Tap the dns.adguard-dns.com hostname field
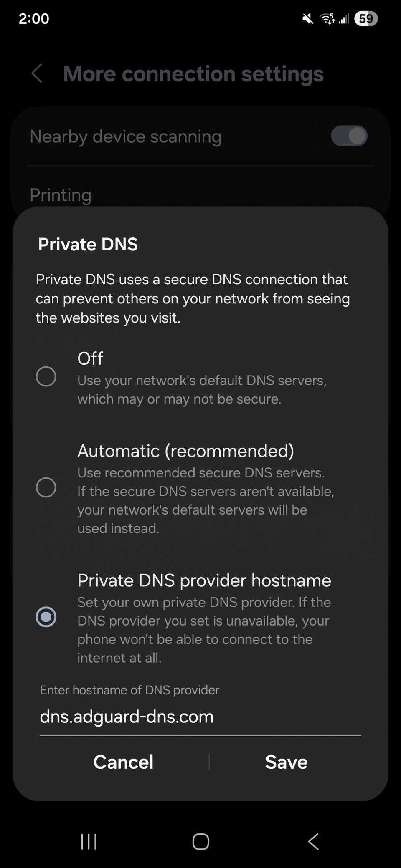Viewport: 401px width, 868px height. [127, 717]
